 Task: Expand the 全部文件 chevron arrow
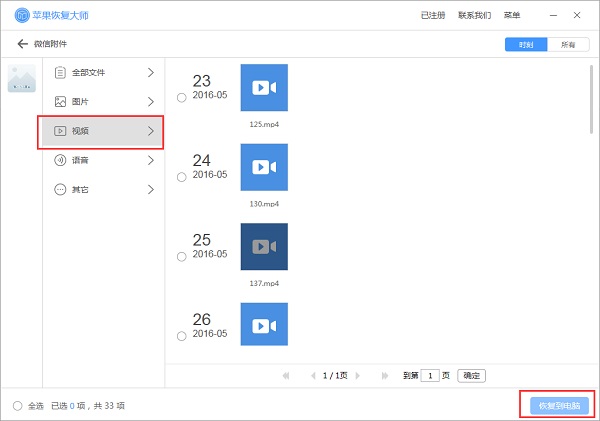pyautogui.click(x=151, y=72)
